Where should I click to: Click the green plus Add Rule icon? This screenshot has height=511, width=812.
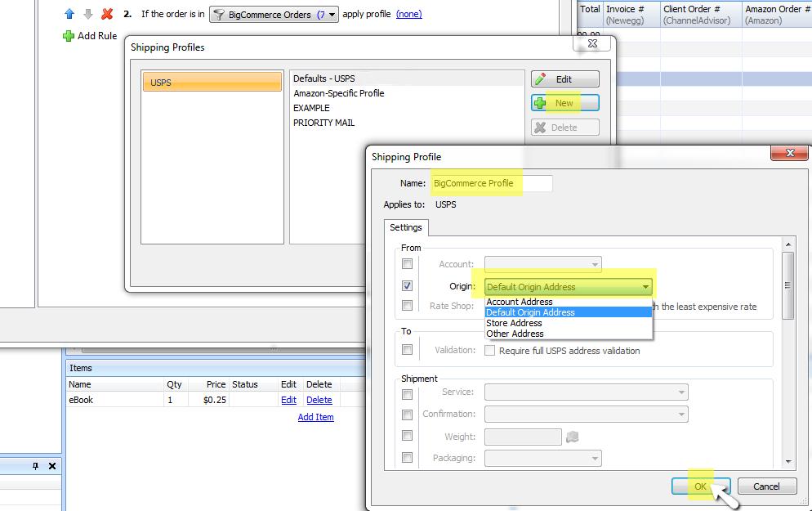(69, 36)
